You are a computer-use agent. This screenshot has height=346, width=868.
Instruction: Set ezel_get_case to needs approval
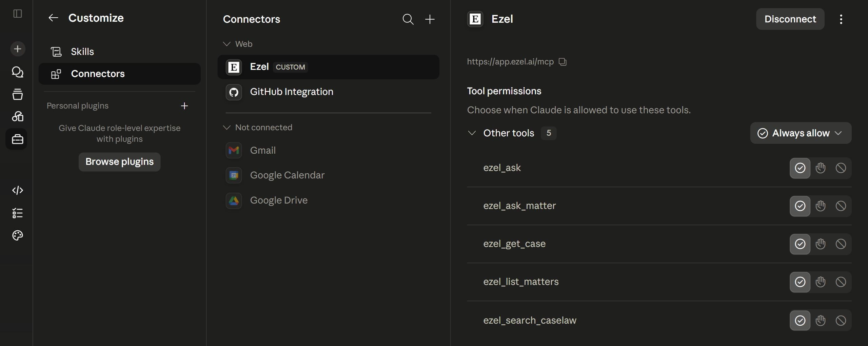tap(820, 244)
